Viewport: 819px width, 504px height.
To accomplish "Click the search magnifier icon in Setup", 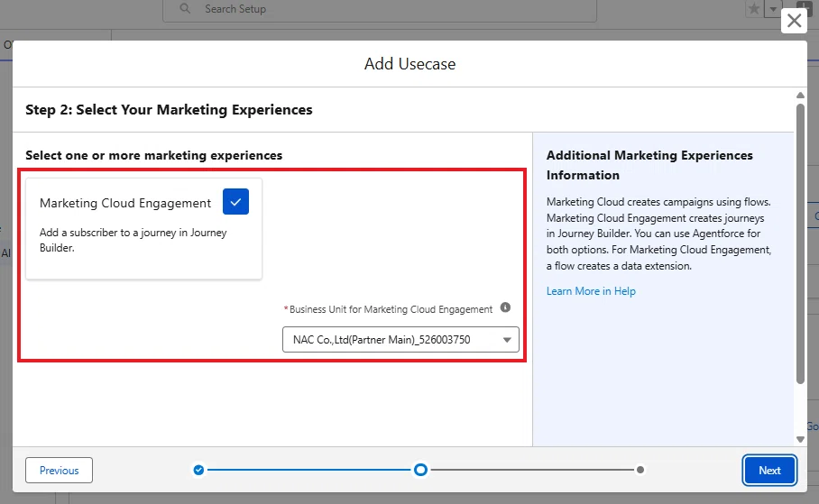I will click(185, 9).
